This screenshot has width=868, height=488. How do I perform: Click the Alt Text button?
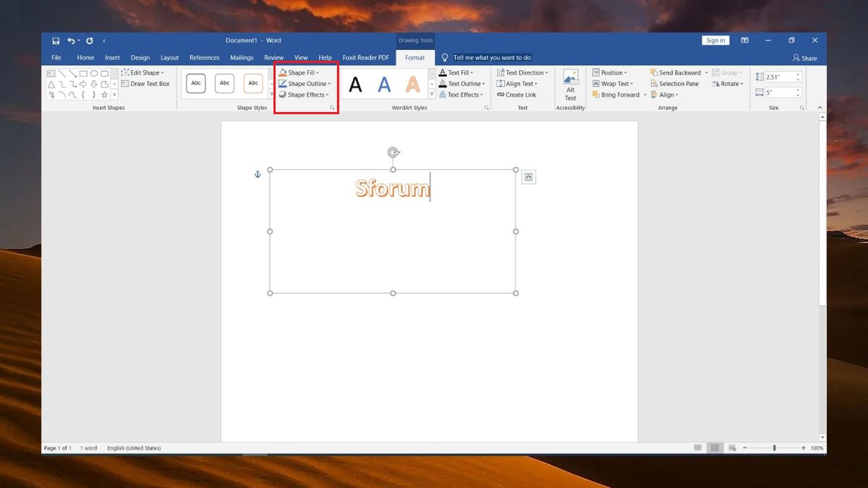[571, 85]
